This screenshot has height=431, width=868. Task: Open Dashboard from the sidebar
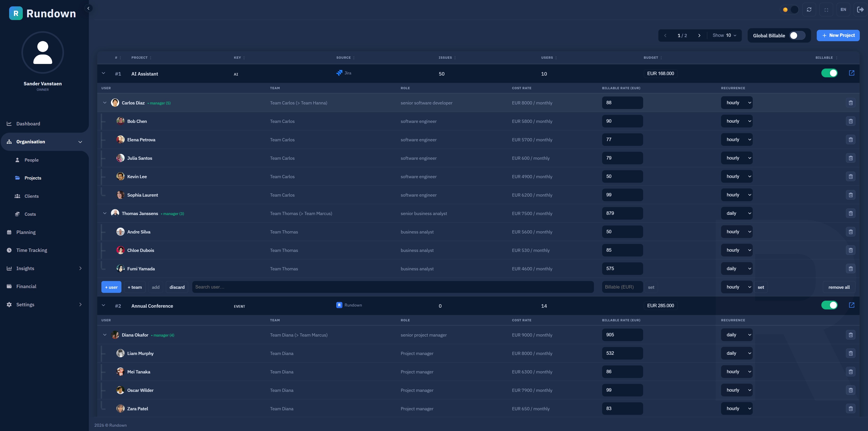(x=28, y=124)
